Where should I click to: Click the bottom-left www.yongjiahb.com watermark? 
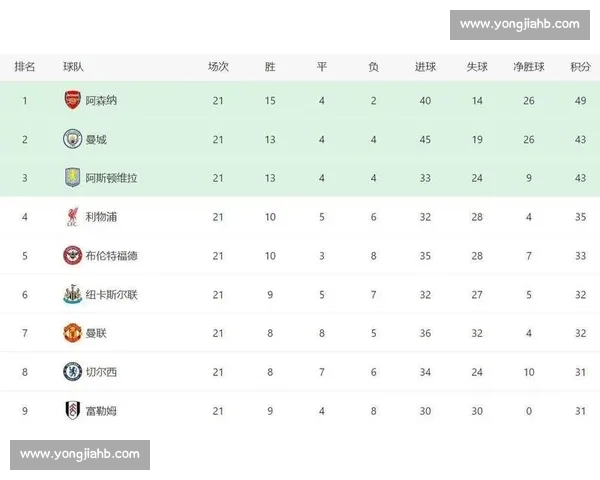pyautogui.click(x=80, y=454)
